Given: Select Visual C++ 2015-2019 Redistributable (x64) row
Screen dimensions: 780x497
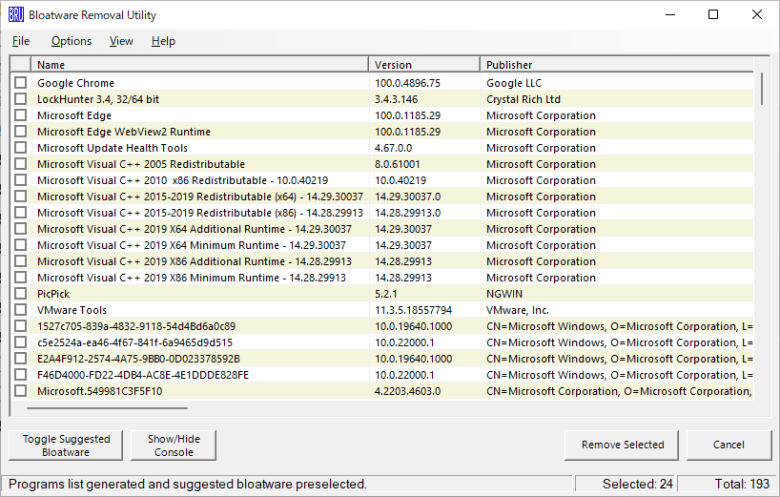Looking at the screenshot, I should (x=381, y=197).
